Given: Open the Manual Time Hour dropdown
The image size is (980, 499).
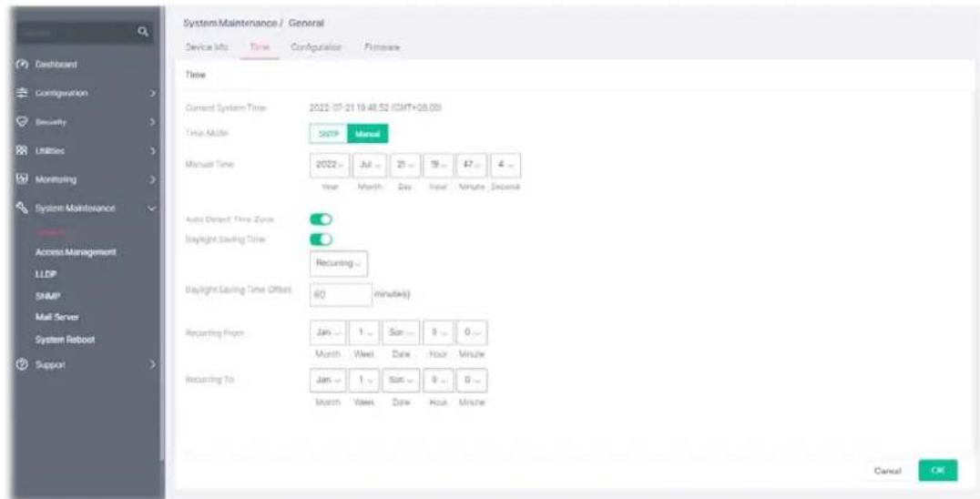Looking at the screenshot, I should pyautogui.click(x=439, y=166).
